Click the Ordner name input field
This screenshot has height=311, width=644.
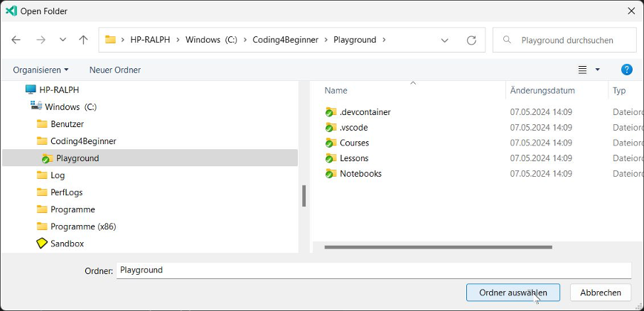374,271
